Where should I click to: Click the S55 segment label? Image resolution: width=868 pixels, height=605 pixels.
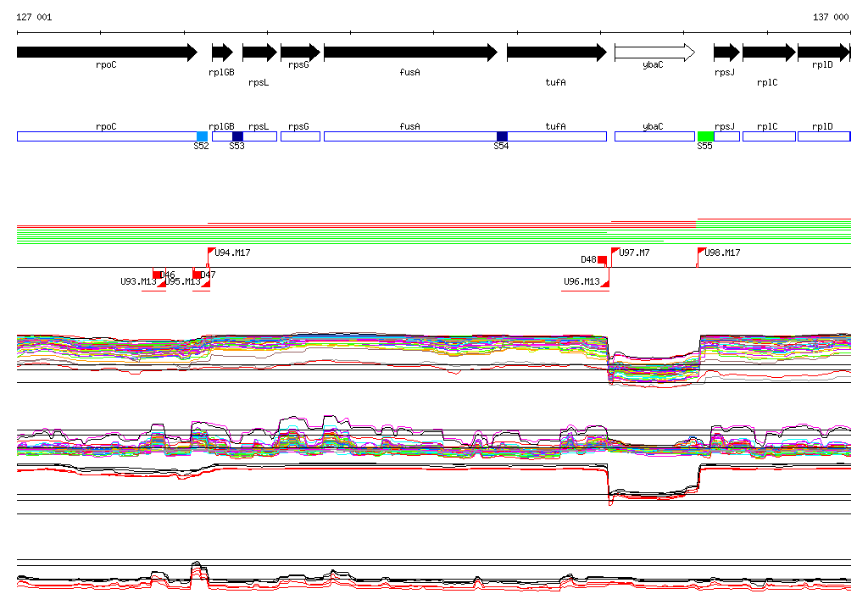[704, 146]
